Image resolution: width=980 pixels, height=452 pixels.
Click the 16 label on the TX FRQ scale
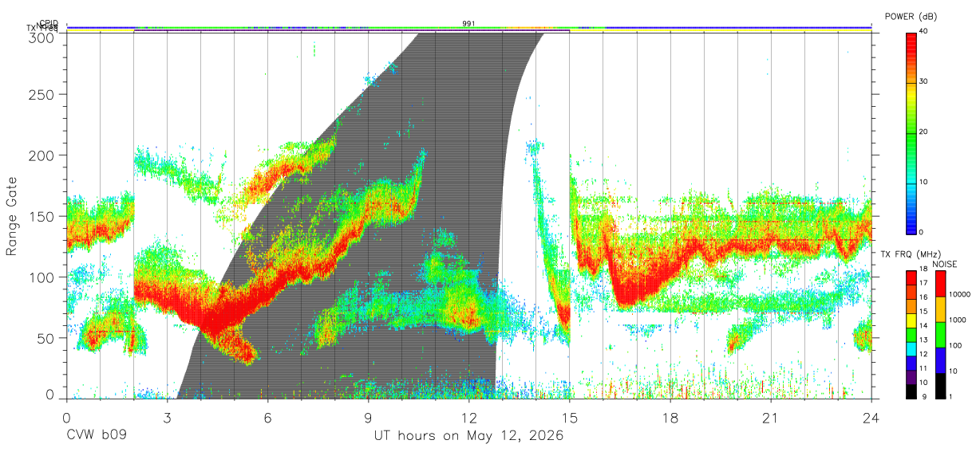pos(924,298)
